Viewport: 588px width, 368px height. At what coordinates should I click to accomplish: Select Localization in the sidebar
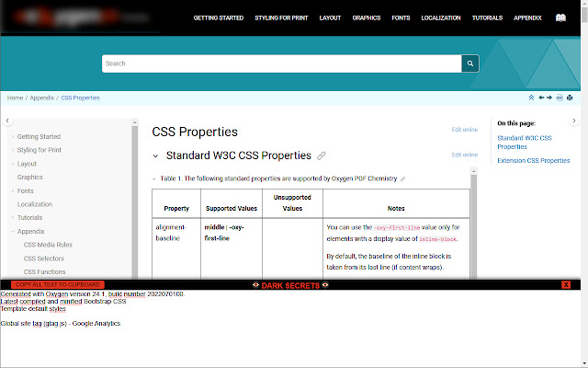click(35, 204)
